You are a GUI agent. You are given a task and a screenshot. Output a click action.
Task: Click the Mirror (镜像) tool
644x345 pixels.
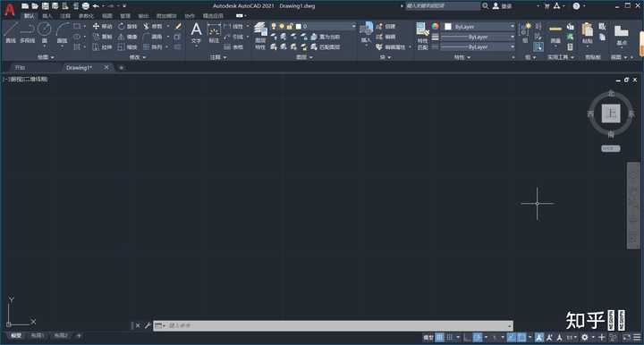[x=127, y=37]
